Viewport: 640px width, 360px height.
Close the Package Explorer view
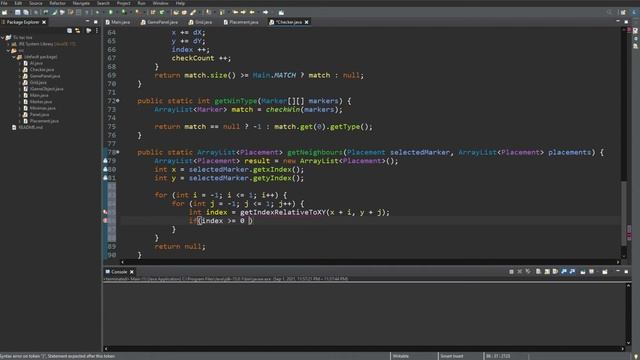[44, 22]
